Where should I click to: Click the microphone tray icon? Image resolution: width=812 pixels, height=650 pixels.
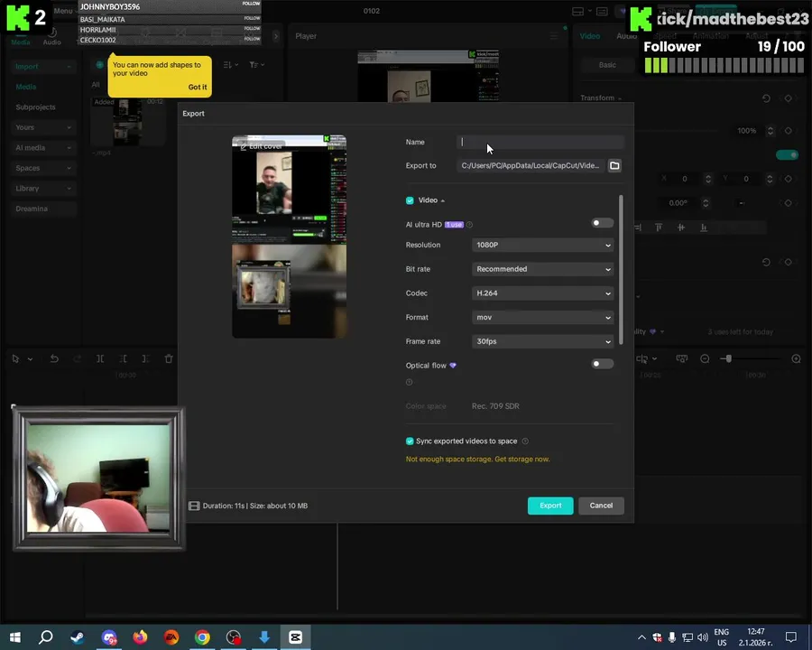(x=671, y=637)
